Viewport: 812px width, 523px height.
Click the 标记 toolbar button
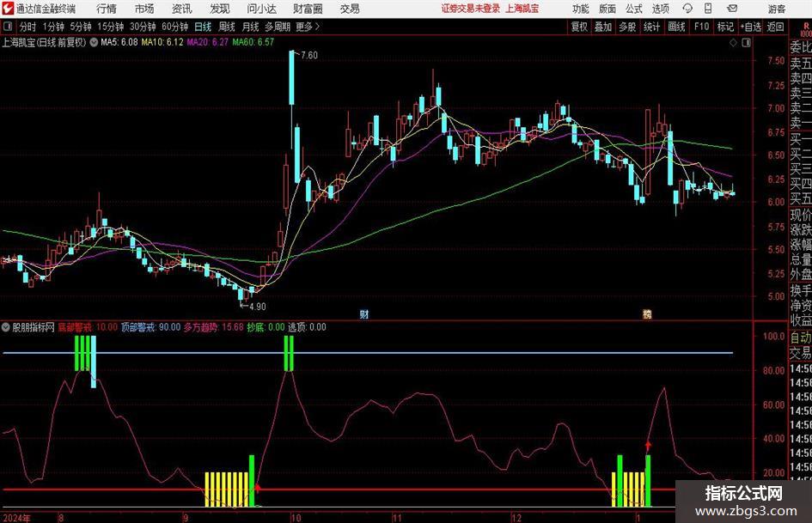[x=725, y=27]
